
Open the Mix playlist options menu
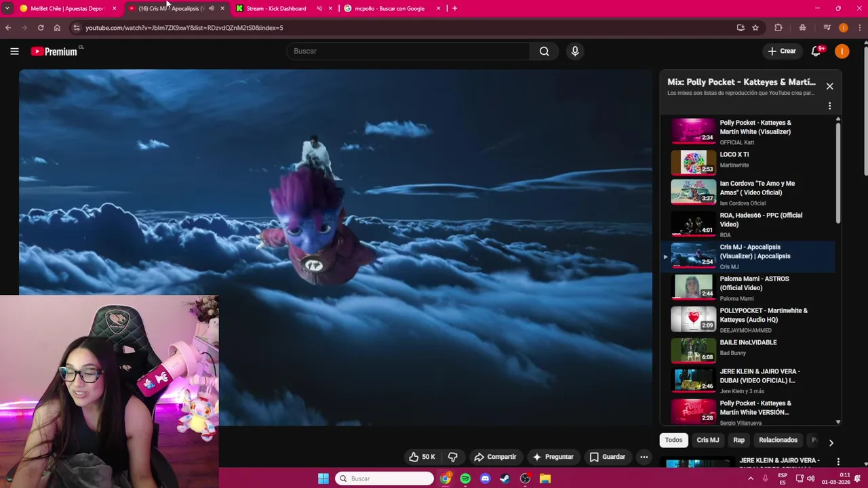829,106
